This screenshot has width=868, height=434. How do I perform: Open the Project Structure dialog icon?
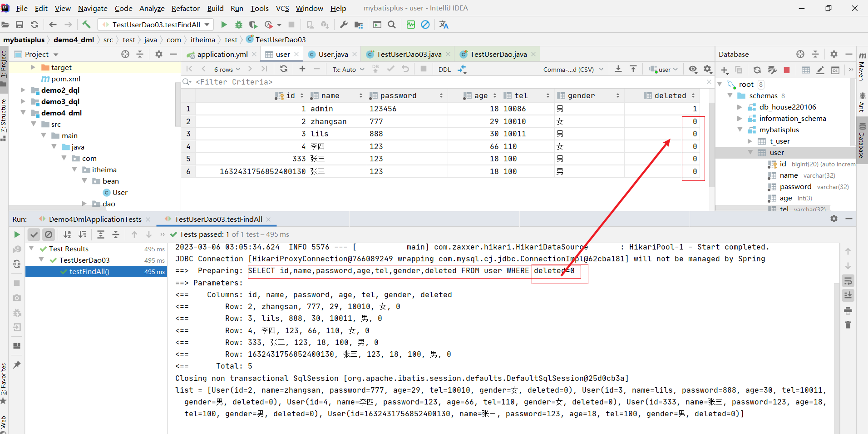tap(359, 25)
